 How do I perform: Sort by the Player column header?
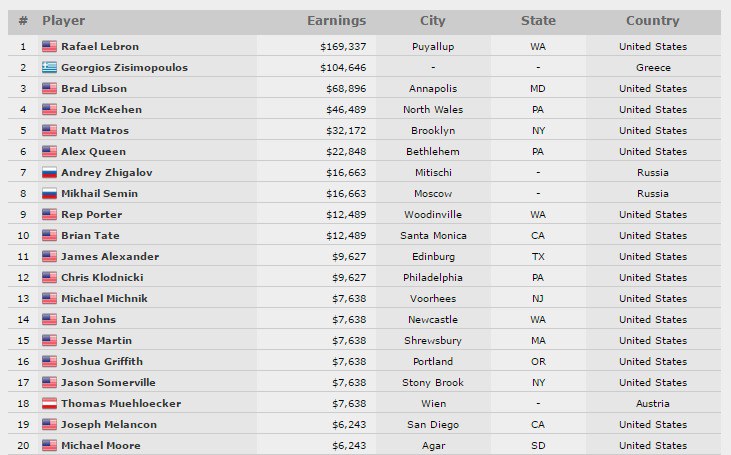click(x=63, y=21)
